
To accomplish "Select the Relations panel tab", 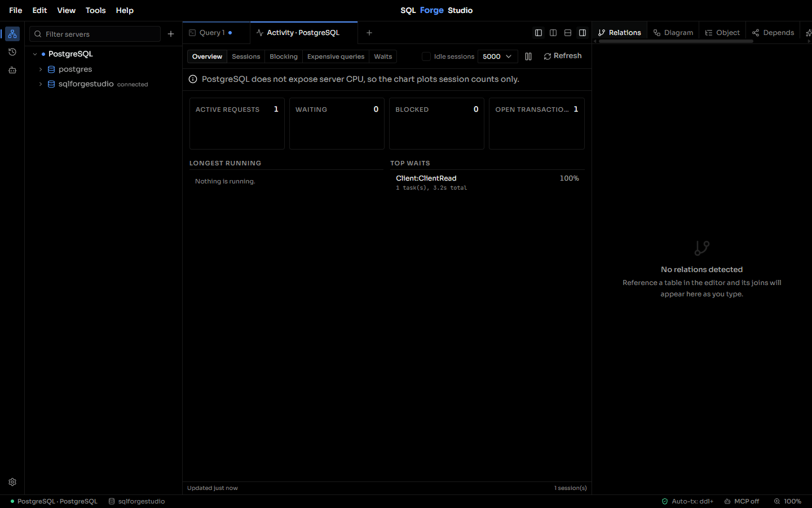I will click(619, 33).
